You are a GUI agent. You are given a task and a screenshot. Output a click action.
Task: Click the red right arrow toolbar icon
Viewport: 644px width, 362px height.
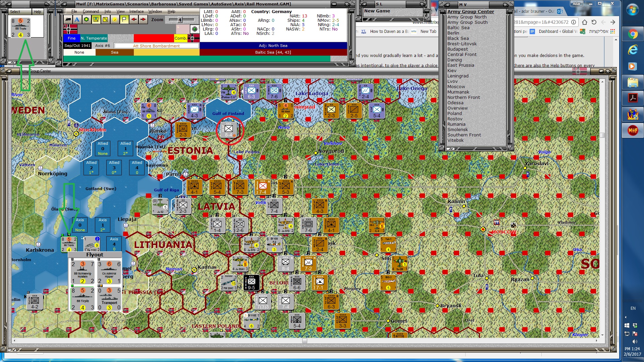point(143,19)
